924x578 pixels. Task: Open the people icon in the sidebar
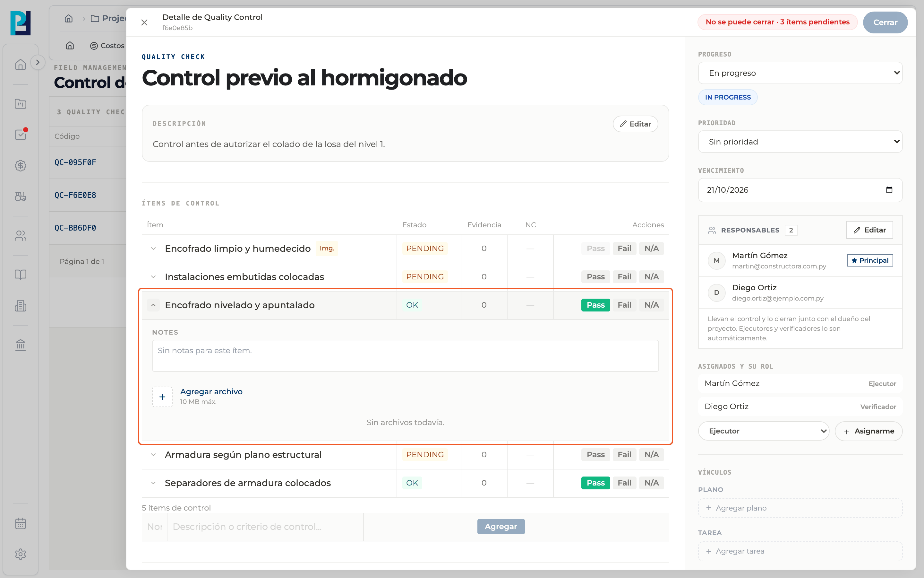click(x=21, y=236)
